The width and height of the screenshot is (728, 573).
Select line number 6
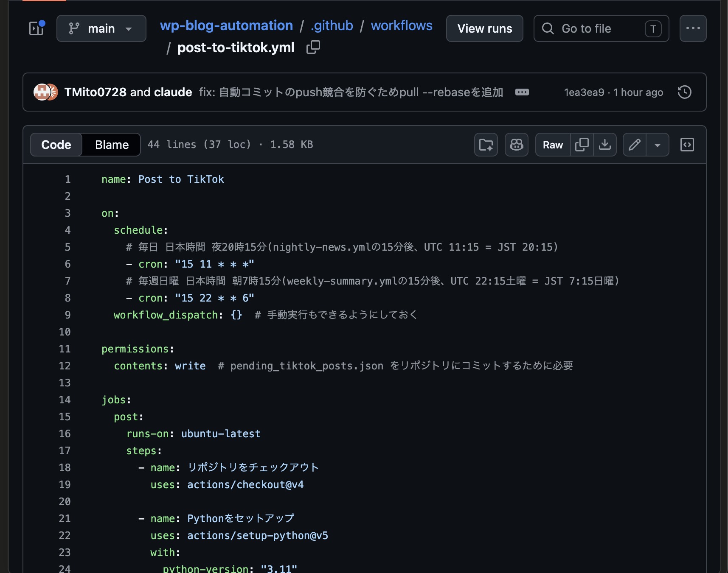(67, 264)
